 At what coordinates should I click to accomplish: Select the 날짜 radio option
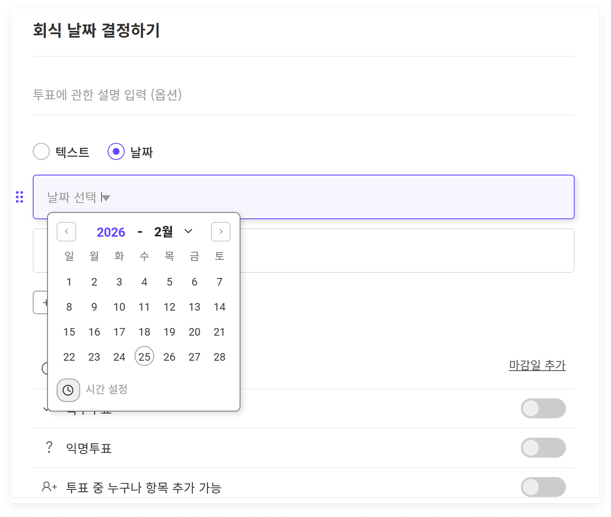[x=116, y=152]
